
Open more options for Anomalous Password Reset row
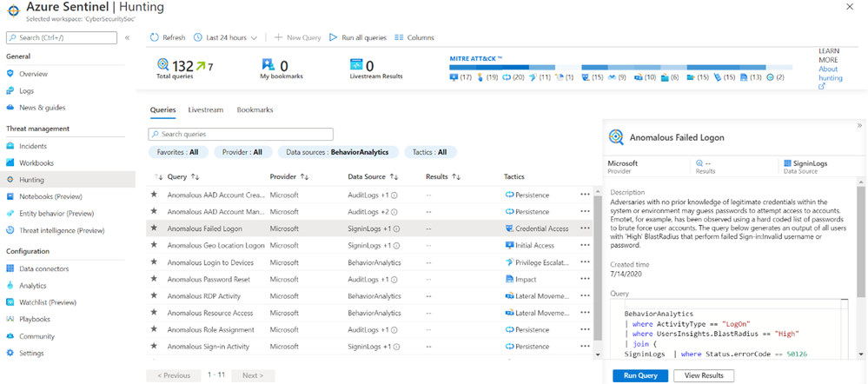[x=585, y=279]
